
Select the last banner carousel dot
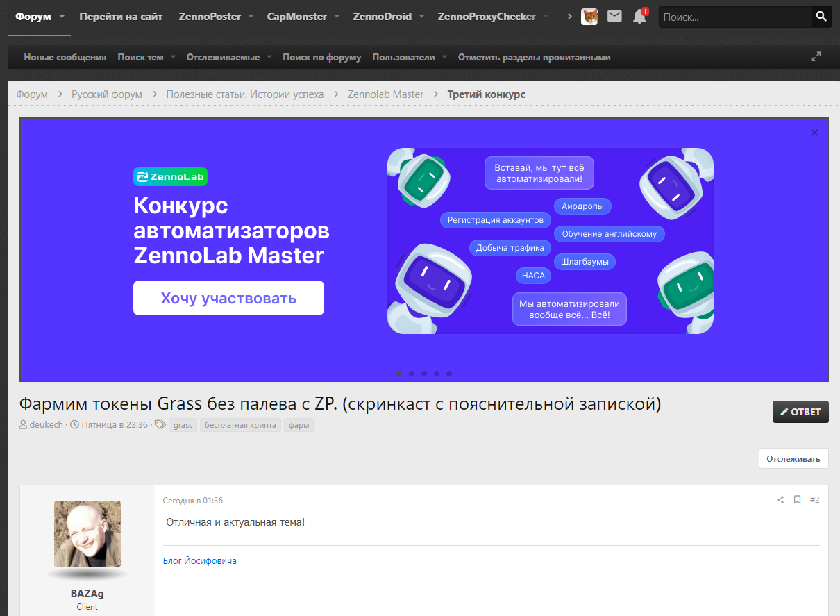pos(449,374)
